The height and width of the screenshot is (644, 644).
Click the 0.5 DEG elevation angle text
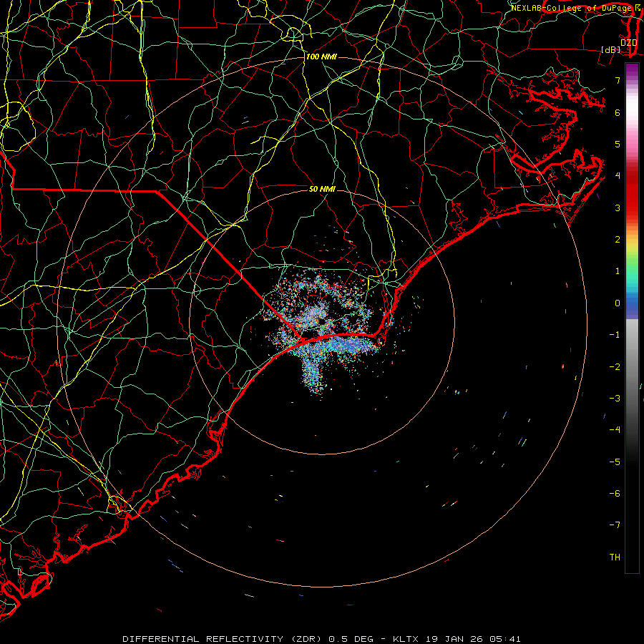click(351, 639)
